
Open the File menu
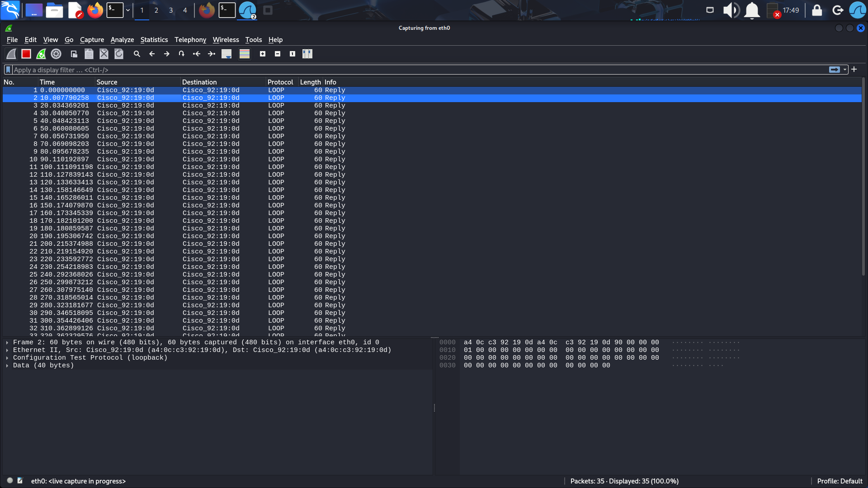pos(12,40)
